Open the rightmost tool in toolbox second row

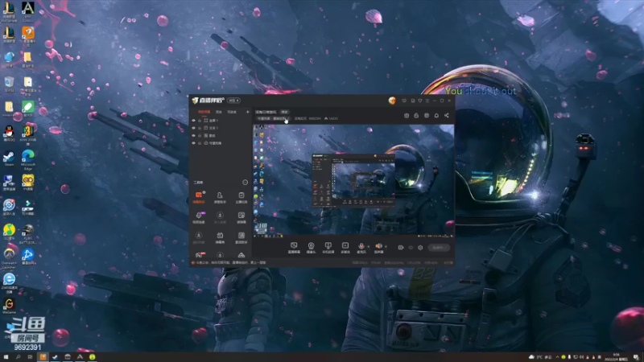point(241,217)
